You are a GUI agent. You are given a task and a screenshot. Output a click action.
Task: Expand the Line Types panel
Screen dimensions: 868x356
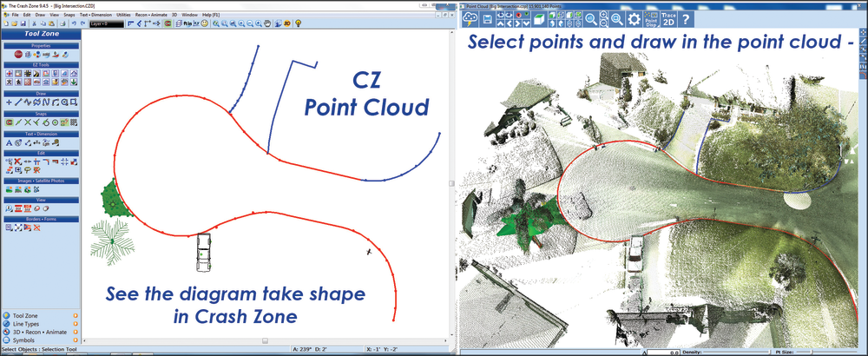(27, 323)
